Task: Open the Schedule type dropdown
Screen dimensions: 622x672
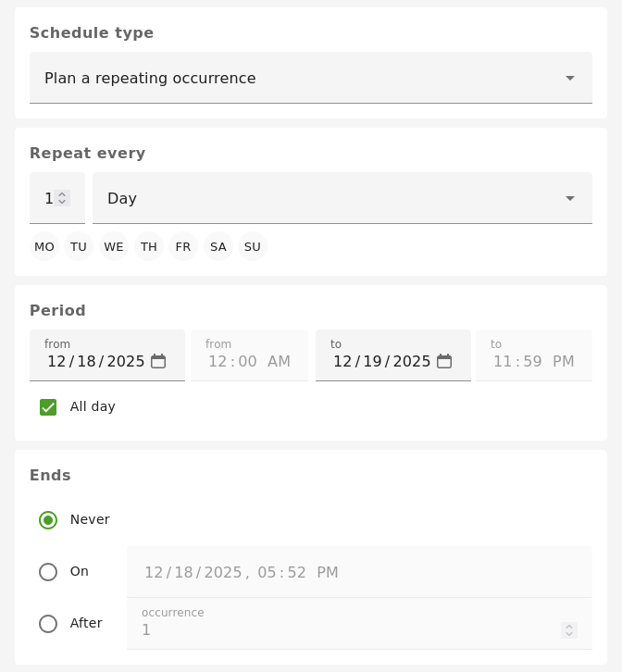Action: click(311, 78)
